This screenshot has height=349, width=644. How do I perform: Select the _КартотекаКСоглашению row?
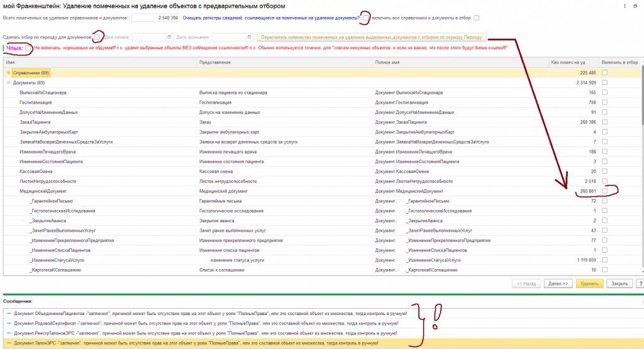click(x=322, y=270)
